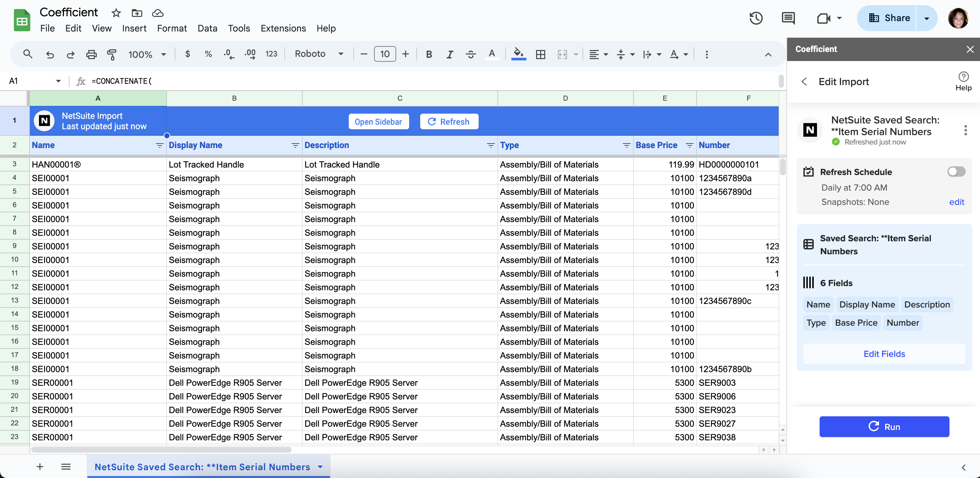Format as currency
980x478 pixels.
coord(188,54)
